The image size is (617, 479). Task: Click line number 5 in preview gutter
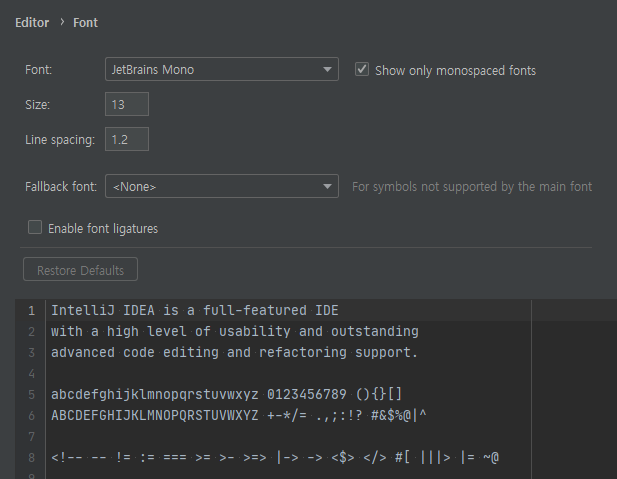click(32, 394)
